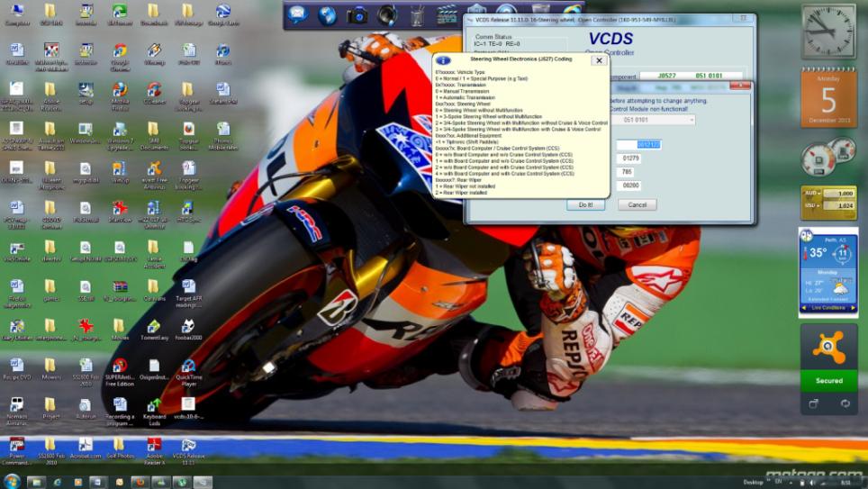
Task: Close the Steering Wheel Electronics coding tooltip
Action: (599, 60)
